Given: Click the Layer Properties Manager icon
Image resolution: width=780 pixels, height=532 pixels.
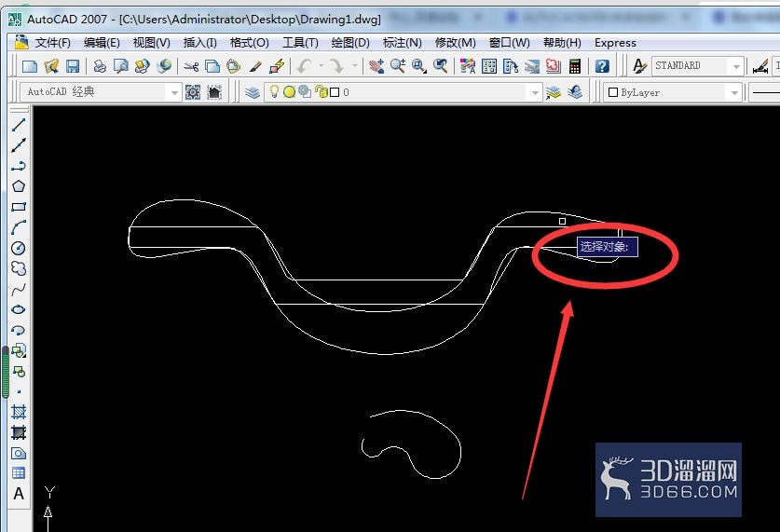Looking at the screenshot, I should coord(253,92).
